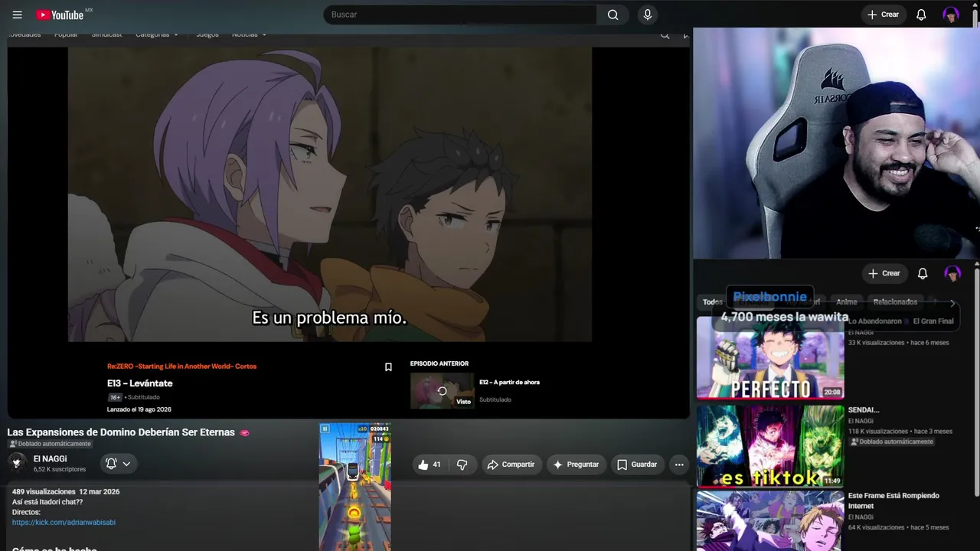Image resolution: width=980 pixels, height=551 pixels.
Task: Click the 'Doblado automáticamente' badge under title
Action: pos(50,444)
